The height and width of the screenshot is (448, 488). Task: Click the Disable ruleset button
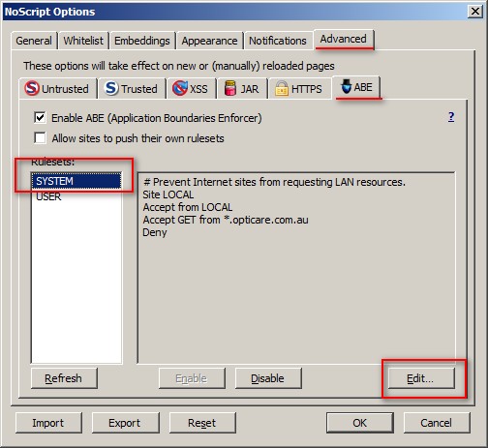[x=268, y=378]
